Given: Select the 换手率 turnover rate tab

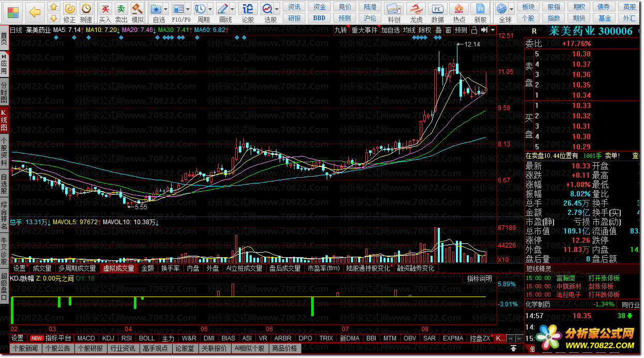Looking at the screenshot, I should pos(170,268).
